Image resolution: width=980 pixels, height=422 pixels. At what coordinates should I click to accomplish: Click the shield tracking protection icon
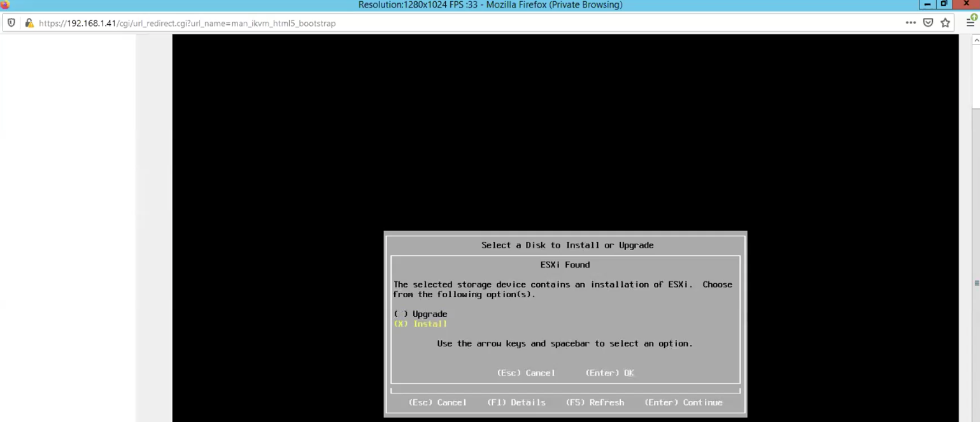tap(11, 23)
